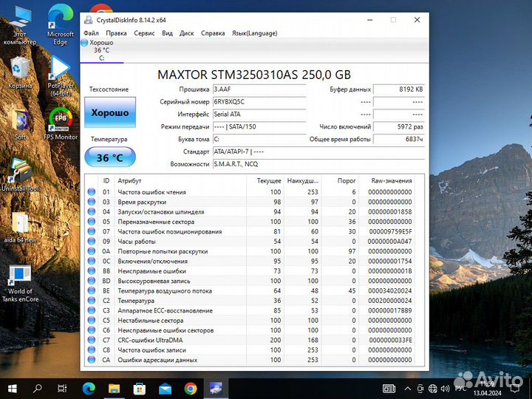532x399 pixels.
Task: Open the Язык(Language) menu
Action: (254, 33)
